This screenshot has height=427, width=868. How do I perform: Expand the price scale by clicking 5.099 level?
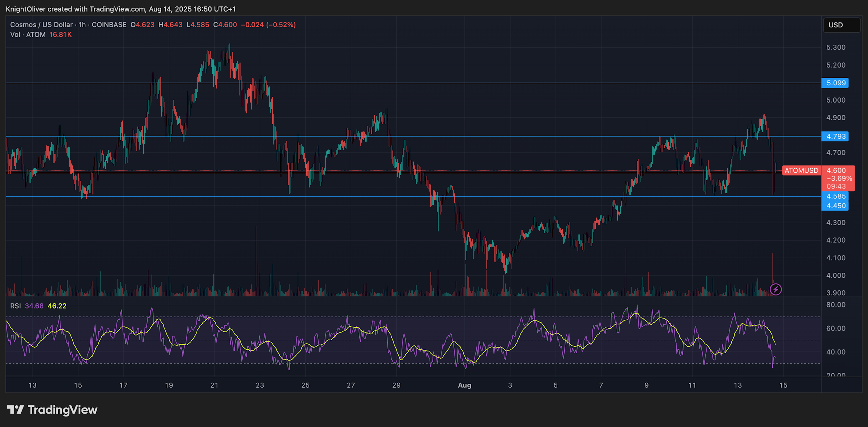coord(835,83)
